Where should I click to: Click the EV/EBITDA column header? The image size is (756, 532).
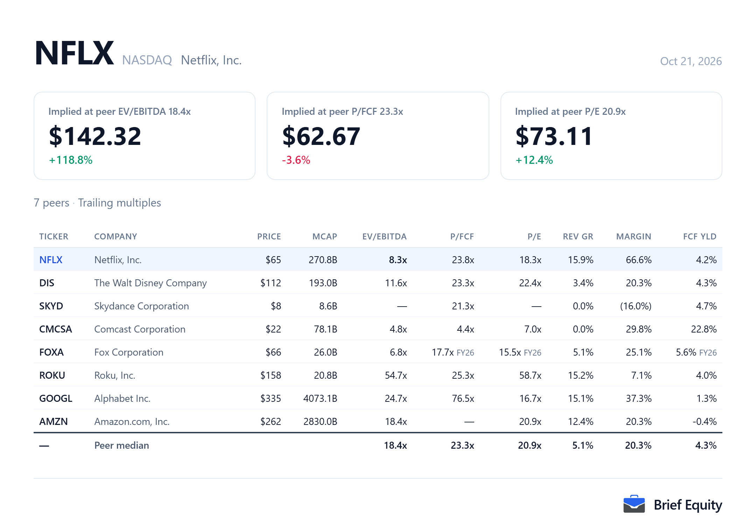384,237
